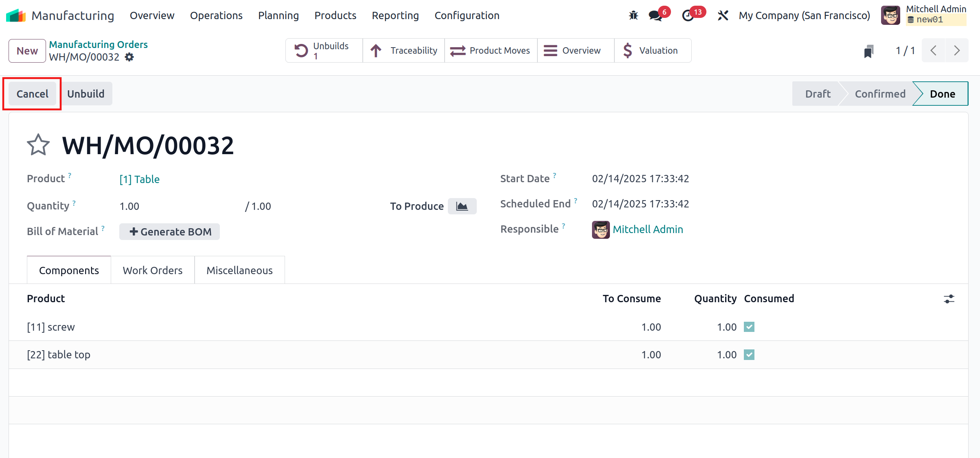Mark order as favorite star
The height and width of the screenshot is (458, 980).
(38, 145)
